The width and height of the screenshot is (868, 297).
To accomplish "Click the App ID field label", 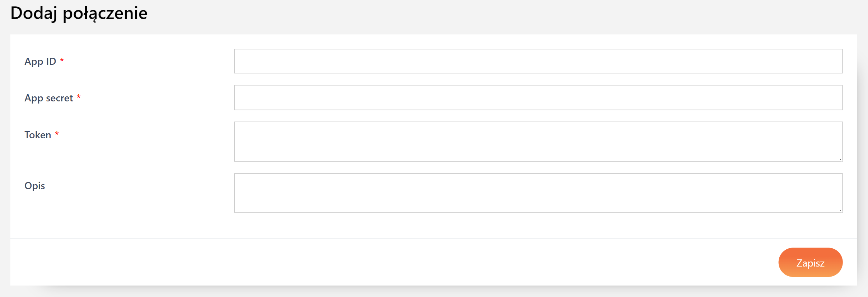I will coord(40,61).
